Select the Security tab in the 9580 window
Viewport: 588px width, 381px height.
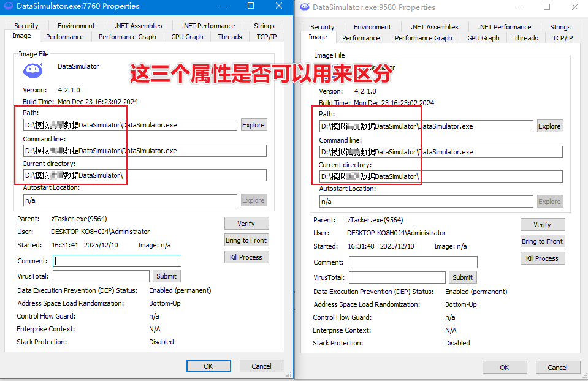(322, 27)
